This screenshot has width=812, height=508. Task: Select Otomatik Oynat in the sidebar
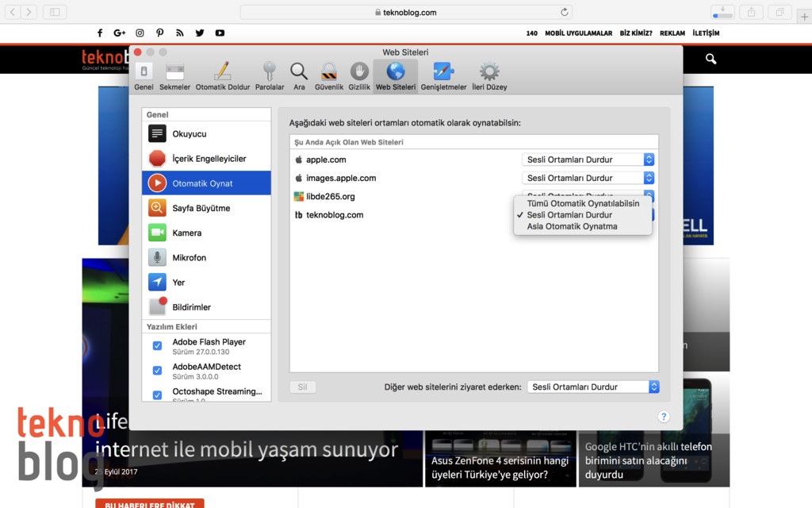tap(206, 183)
